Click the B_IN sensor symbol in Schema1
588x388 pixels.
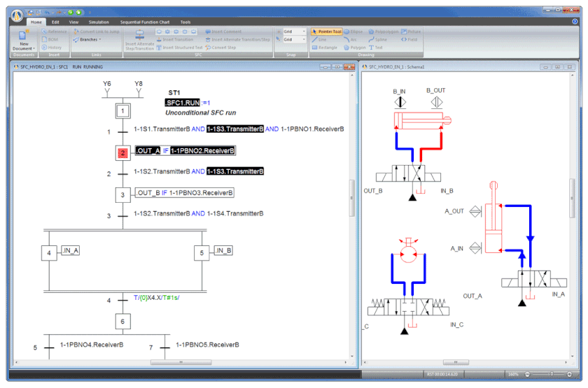tap(400, 102)
